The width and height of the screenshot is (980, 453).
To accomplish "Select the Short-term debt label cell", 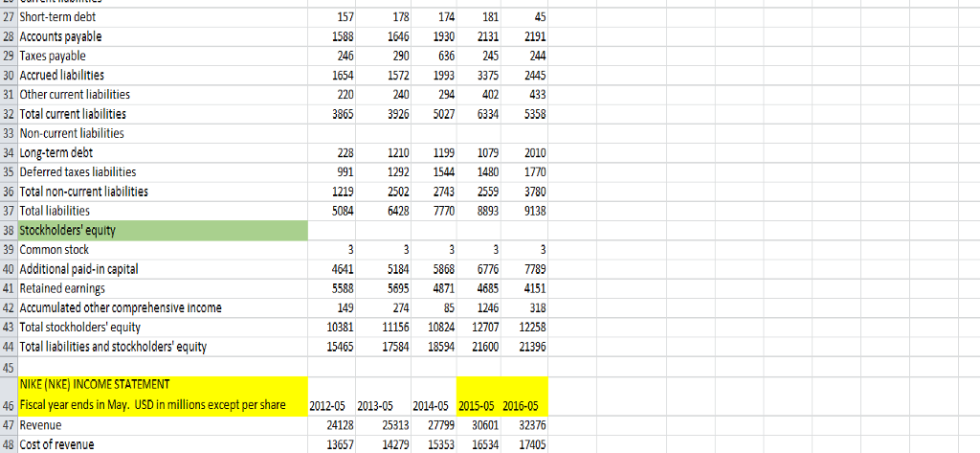I will 163,17.
